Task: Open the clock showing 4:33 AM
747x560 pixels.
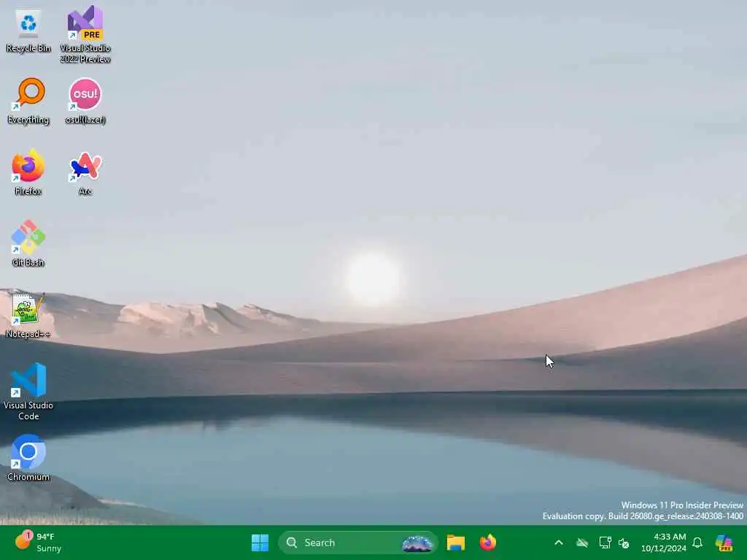Action: [x=664, y=542]
